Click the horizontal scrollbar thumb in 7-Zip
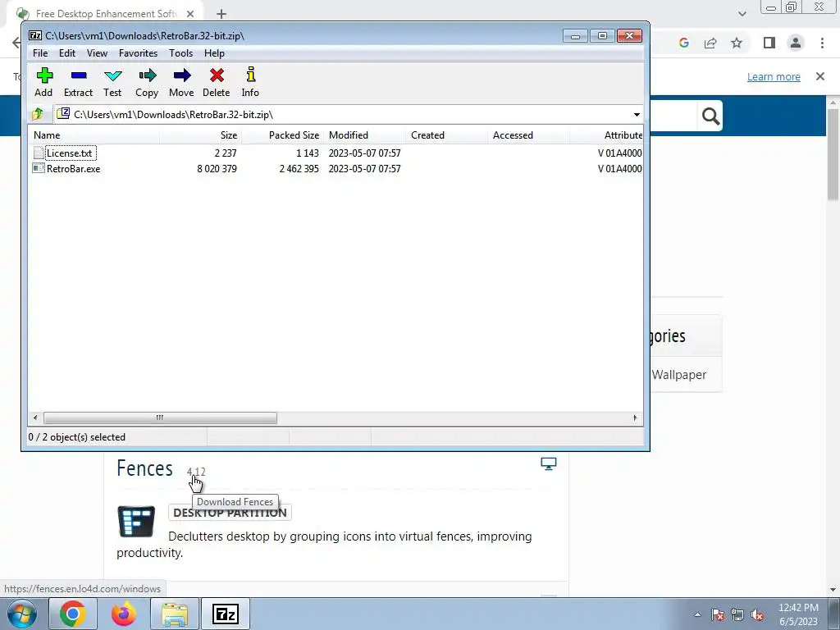Image resolution: width=840 pixels, height=630 pixels. tap(160, 418)
